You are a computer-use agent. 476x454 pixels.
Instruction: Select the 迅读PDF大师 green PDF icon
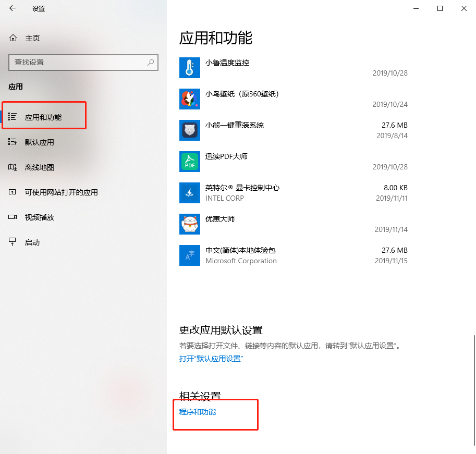[189, 162]
